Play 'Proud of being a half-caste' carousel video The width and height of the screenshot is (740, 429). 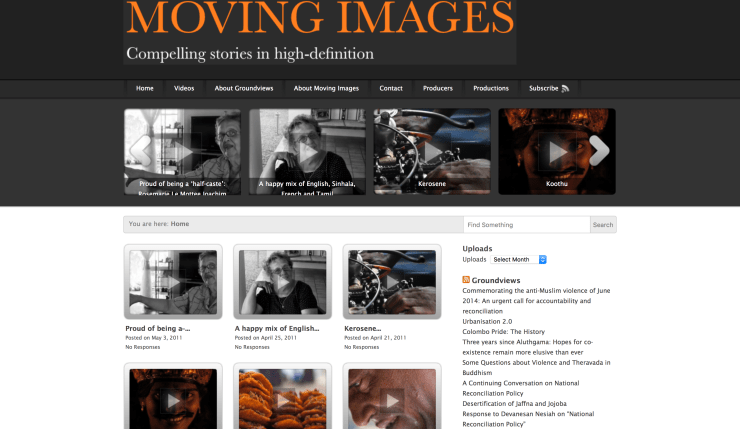point(183,152)
